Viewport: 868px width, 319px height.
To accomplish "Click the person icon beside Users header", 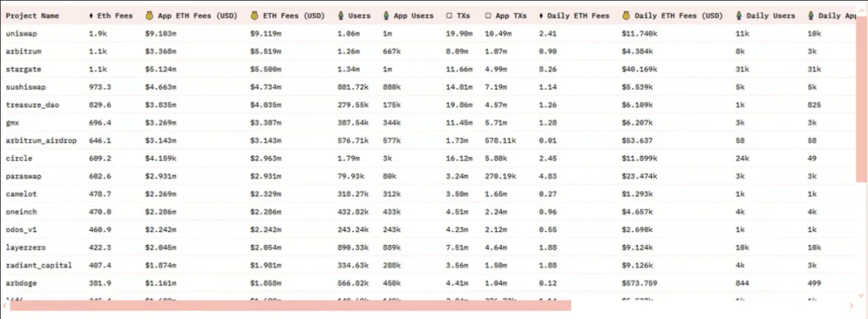I will (x=341, y=16).
